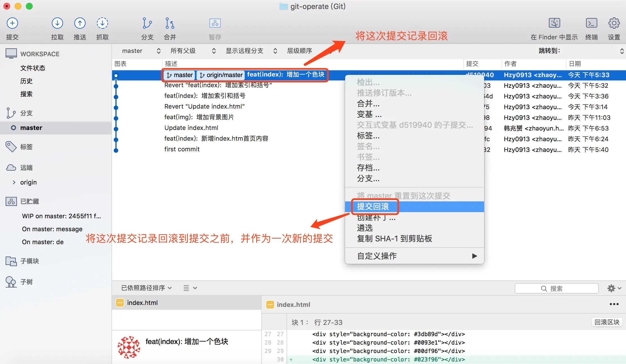This screenshot has width=626, height=364.
Task: Click the index.html file icon in file list
Action: [x=120, y=303]
